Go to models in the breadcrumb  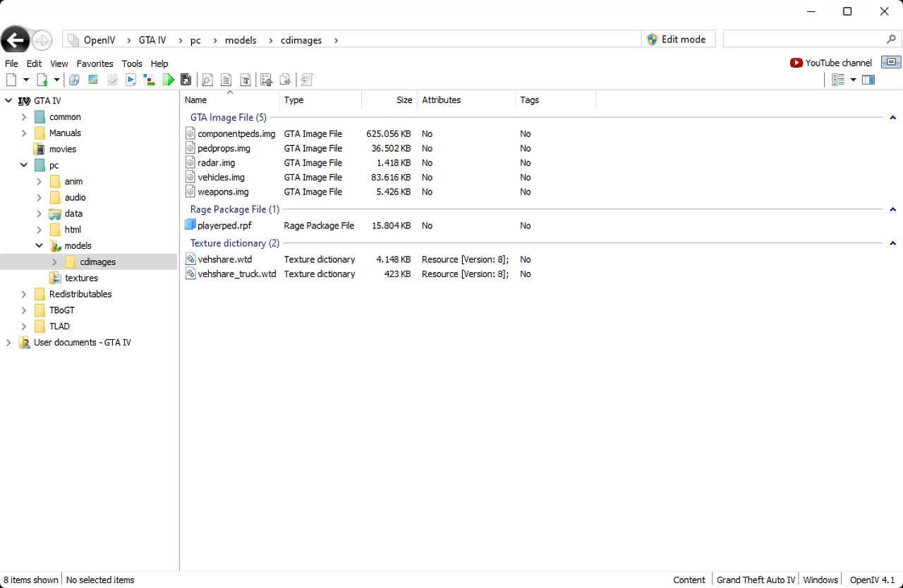tap(241, 40)
